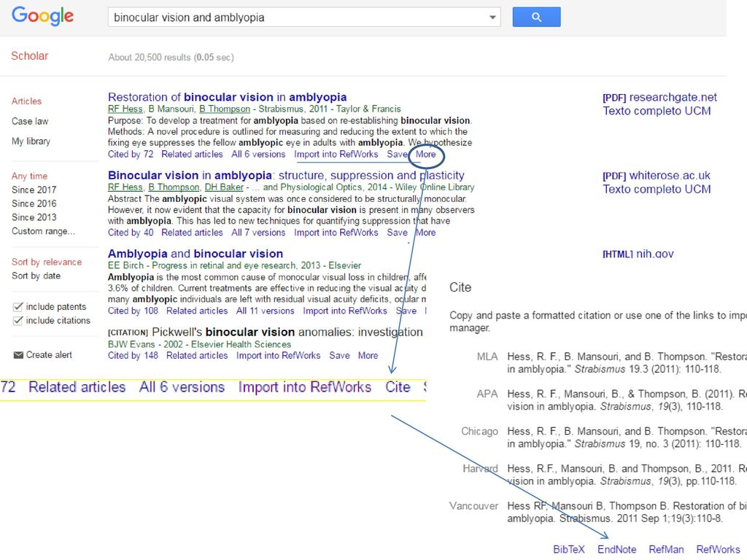Select the Vancouver formatted citation text
This screenshot has width=747, height=560.
[x=627, y=512]
